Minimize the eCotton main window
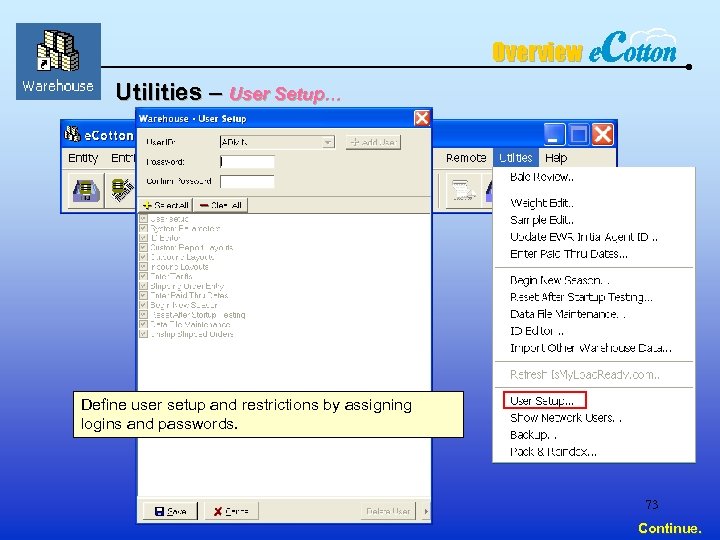The height and width of the screenshot is (540, 720). coord(554,135)
